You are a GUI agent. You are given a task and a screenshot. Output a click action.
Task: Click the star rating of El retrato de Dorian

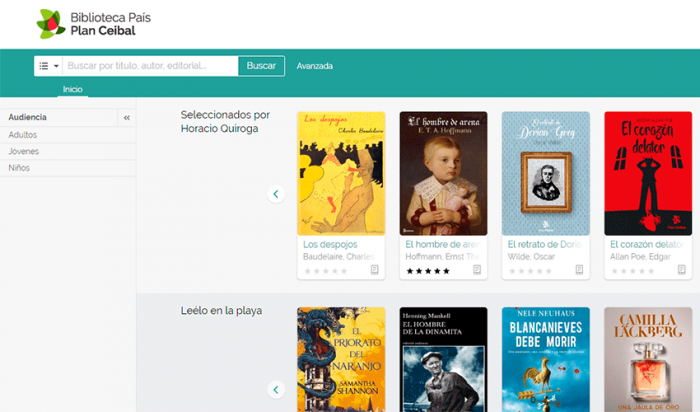coord(530,271)
